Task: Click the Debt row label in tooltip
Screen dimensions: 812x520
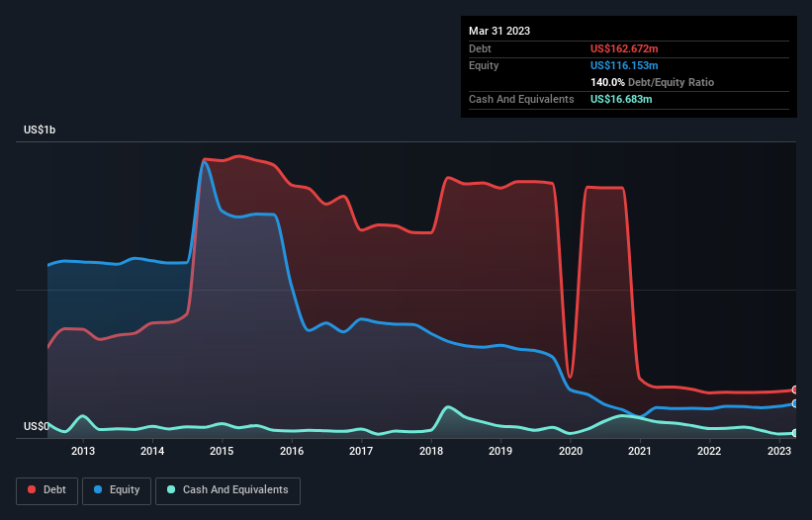Action: [480, 48]
